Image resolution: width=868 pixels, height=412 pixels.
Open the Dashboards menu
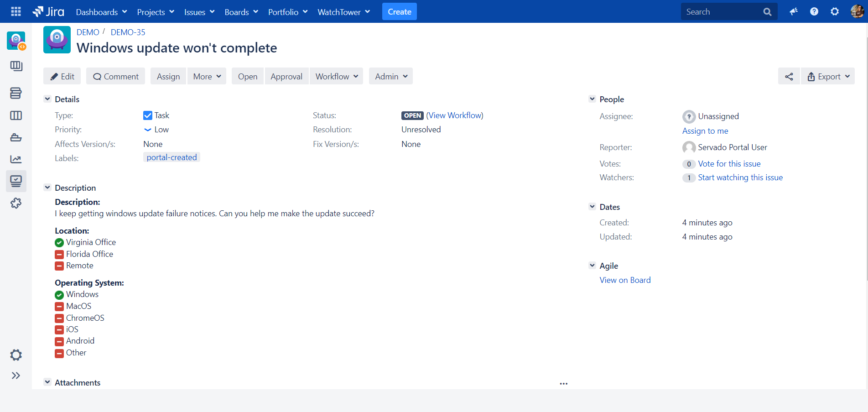[101, 12]
